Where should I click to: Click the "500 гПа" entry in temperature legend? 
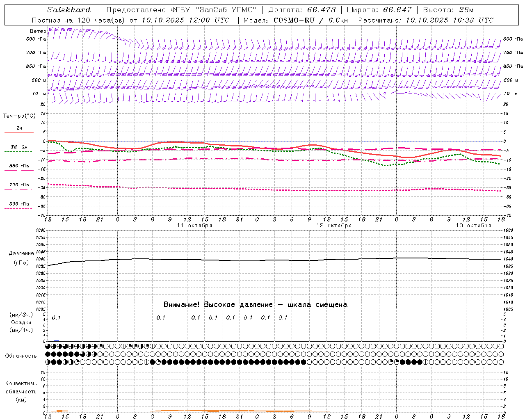[x=19, y=204]
